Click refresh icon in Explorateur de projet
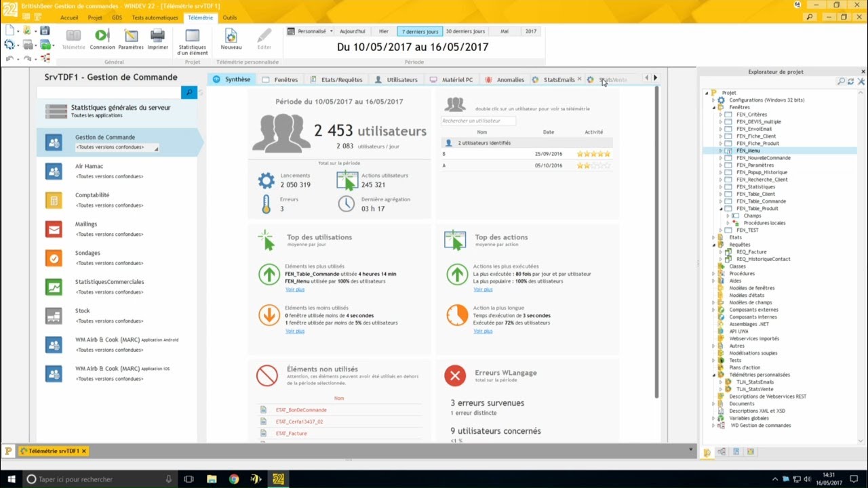Viewport: 868px width, 488px height. coord(850,81)
